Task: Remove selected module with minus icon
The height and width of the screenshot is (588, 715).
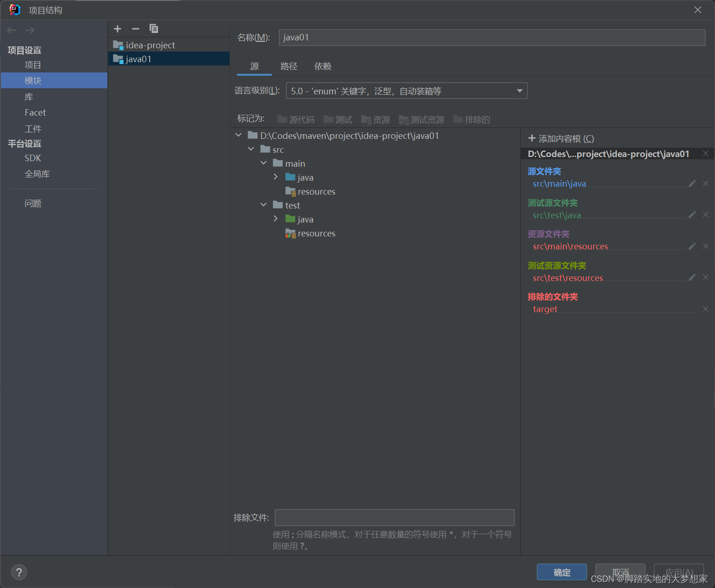Action: pyautogui.click(x=136, y=29)
